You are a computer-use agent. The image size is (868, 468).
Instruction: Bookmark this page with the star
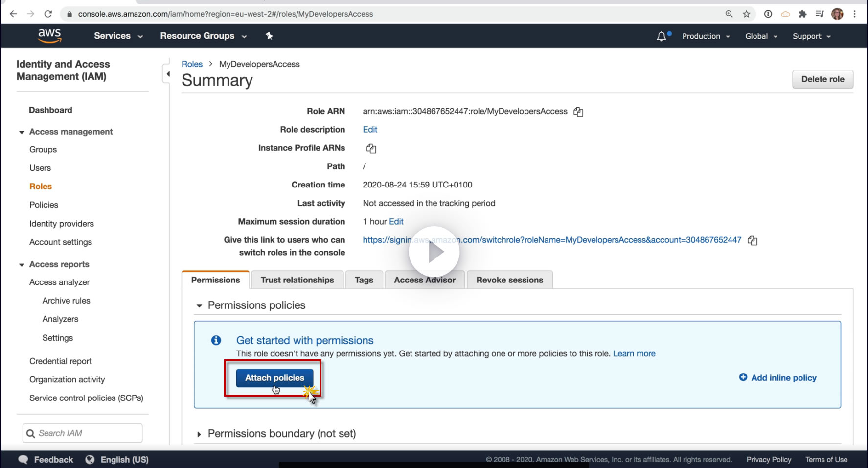(747, 14)
